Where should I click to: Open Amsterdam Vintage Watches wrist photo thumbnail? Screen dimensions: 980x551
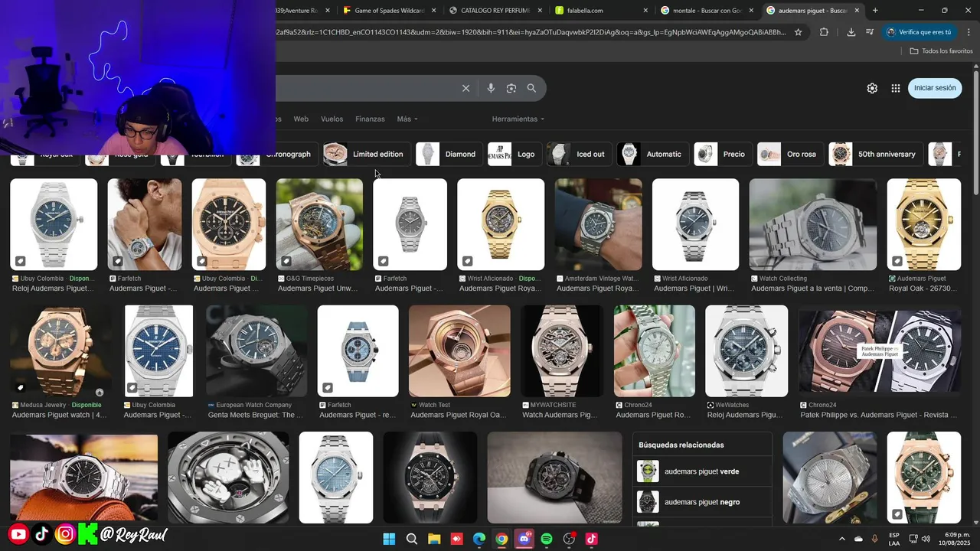(599, 224)
